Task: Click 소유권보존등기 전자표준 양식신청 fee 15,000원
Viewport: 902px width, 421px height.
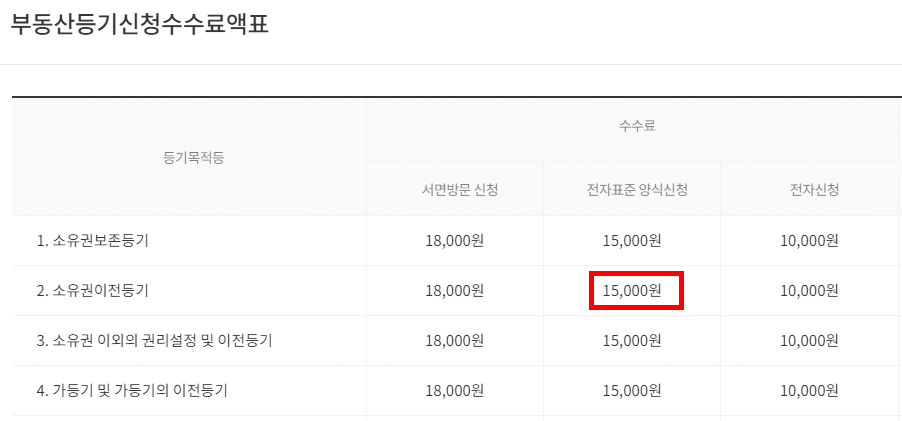Action: 632,241
